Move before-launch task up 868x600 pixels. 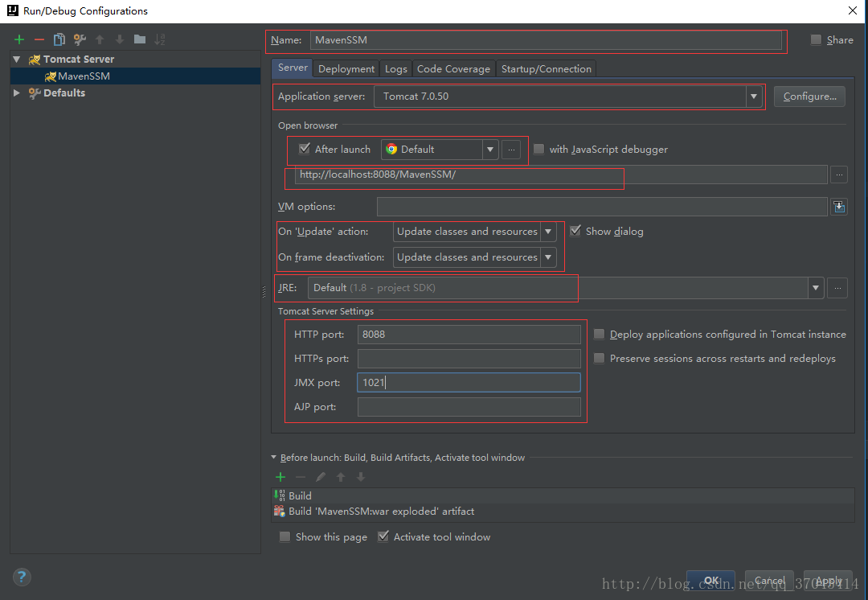[341, 477]
